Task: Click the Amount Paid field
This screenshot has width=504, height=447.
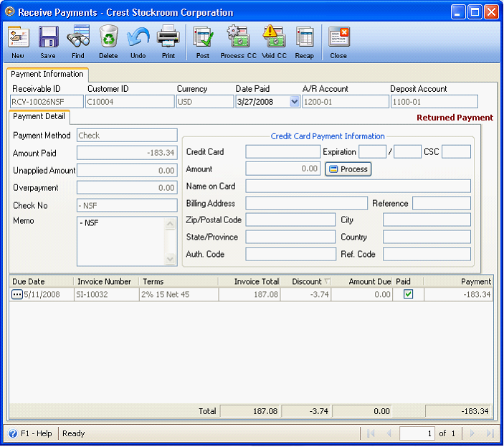Action: [127, 153]
